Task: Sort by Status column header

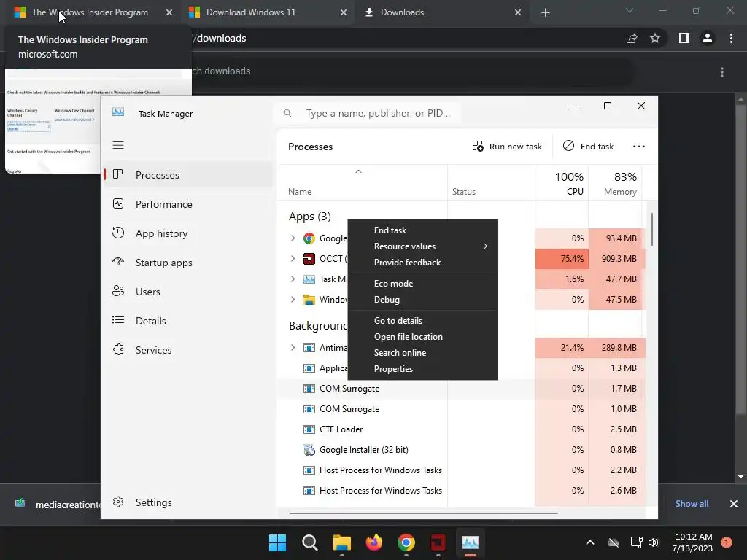Action: coord(491,183)
